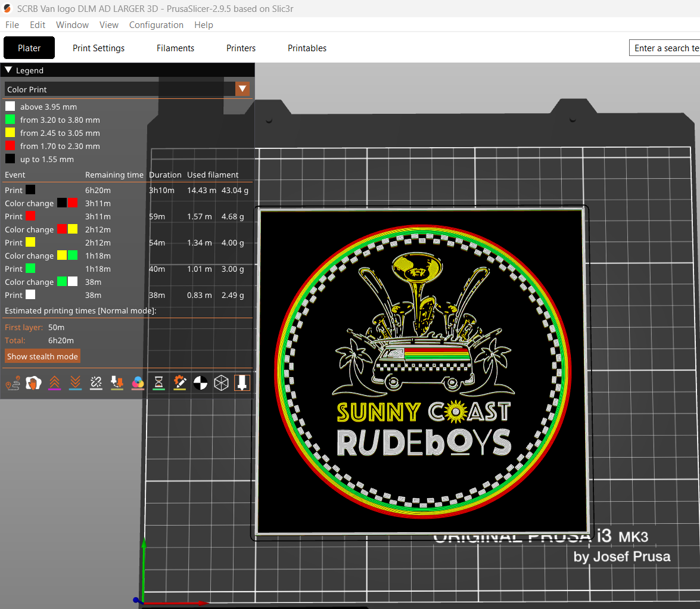The height and width of the screenshot is (609, 700).
Task: Click the red Print event swatch
Action: pos(30,216)
